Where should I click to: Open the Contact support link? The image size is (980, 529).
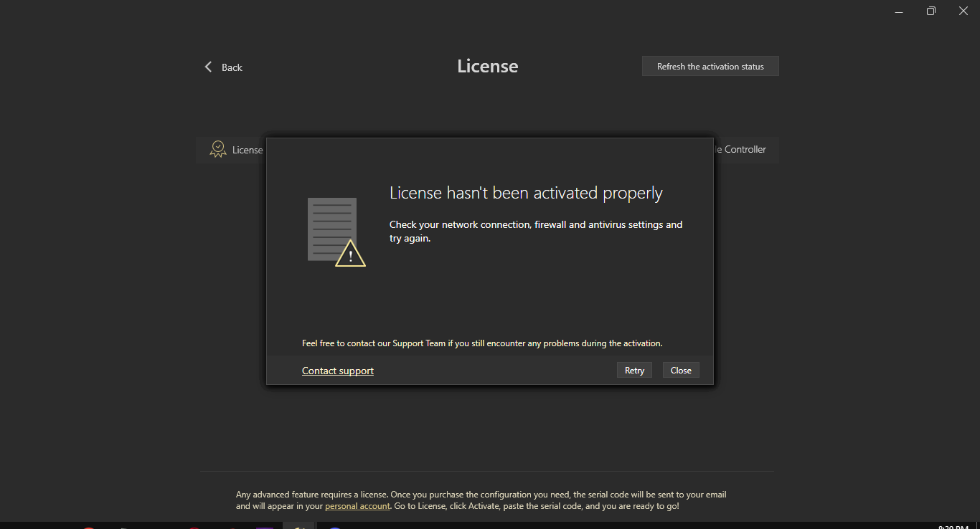(x=338, y=371)
